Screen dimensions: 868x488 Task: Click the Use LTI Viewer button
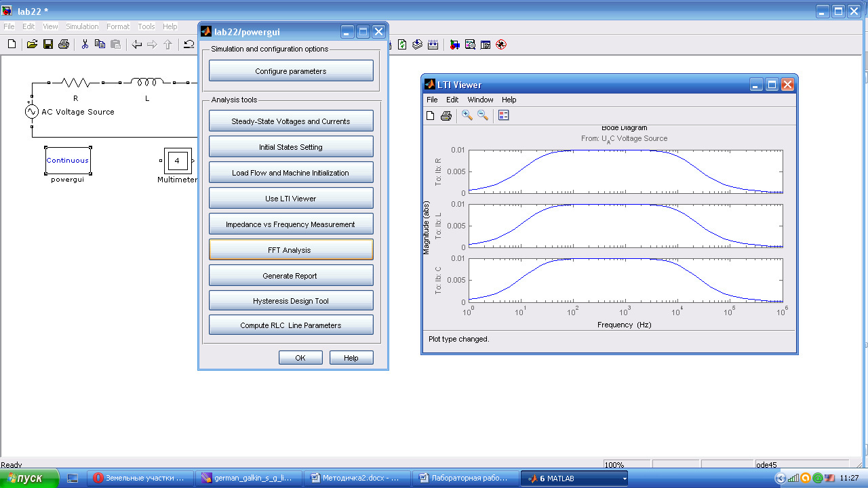[x=291, y=199]
